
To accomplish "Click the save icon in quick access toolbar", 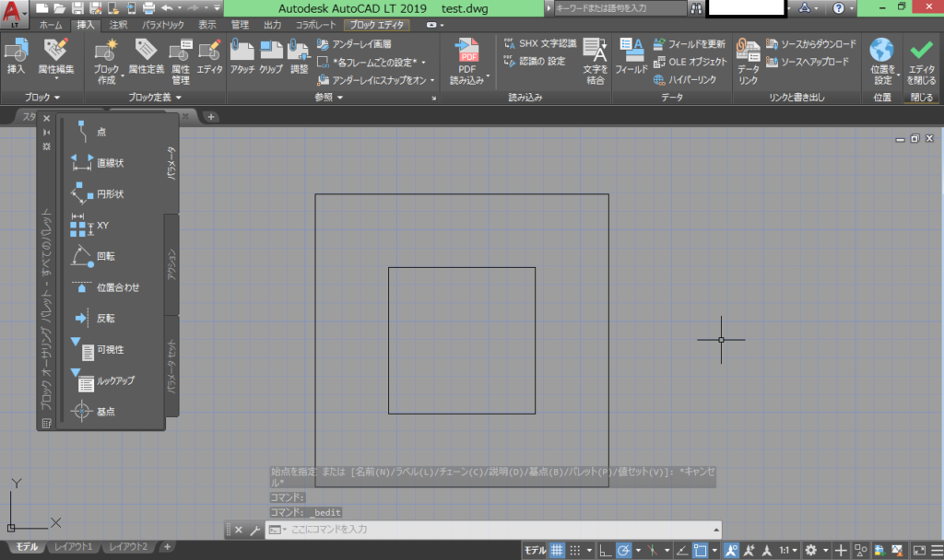I will pos(77,7).
